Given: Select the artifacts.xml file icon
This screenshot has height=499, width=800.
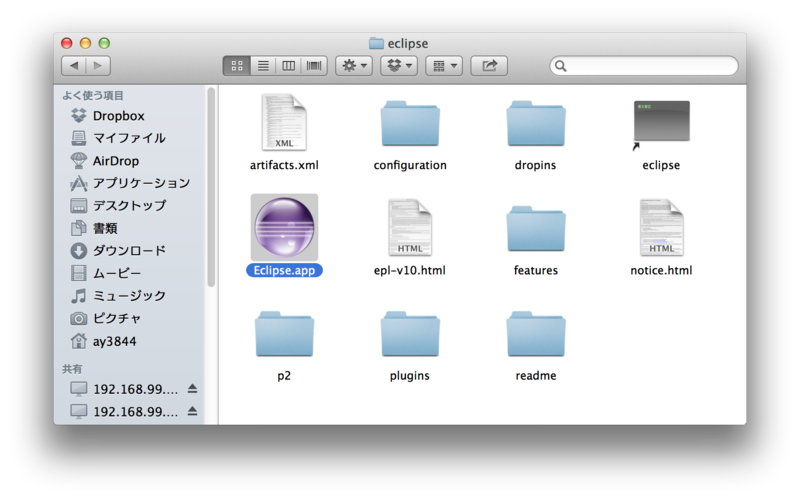Looking at the screenshot, I should (284, 122).
